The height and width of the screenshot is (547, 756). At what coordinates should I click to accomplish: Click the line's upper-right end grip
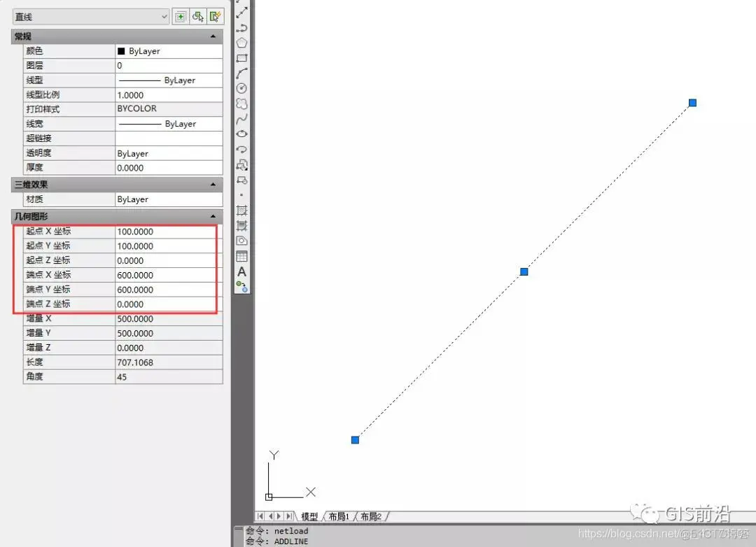pyautogui.click(x=693, y=103)
